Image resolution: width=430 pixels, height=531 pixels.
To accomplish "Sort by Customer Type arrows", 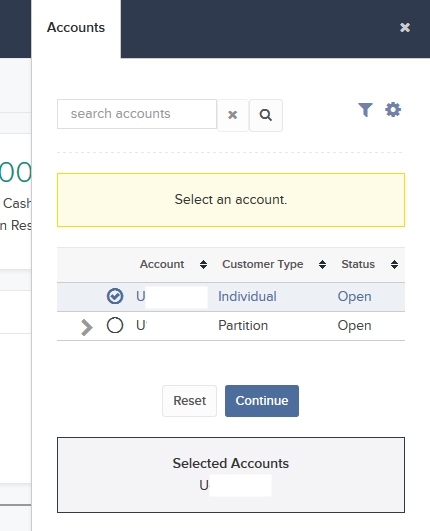I will [322, 264].
